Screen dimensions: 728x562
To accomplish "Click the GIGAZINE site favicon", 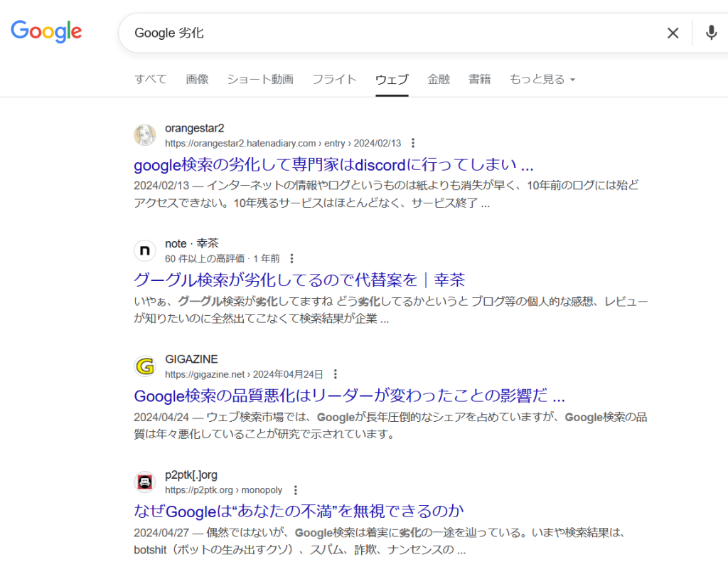I will point(145,366).
